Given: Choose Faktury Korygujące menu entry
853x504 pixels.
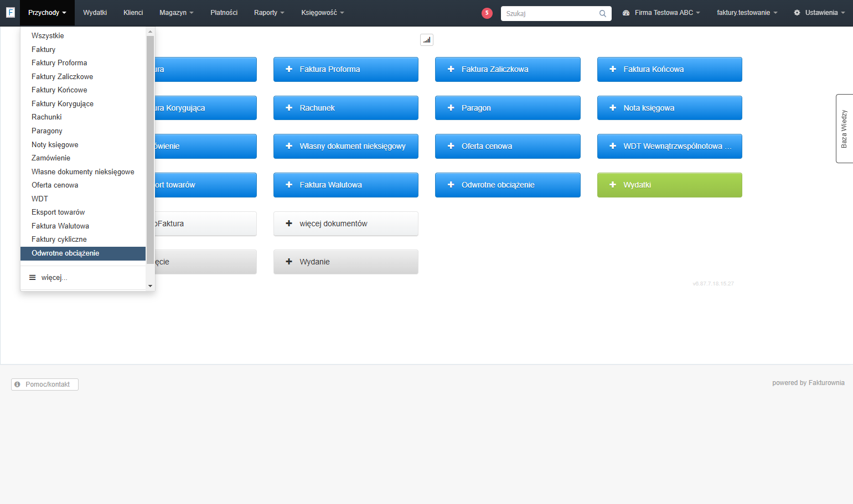Looking at the screenshot, I should (83, 104).
